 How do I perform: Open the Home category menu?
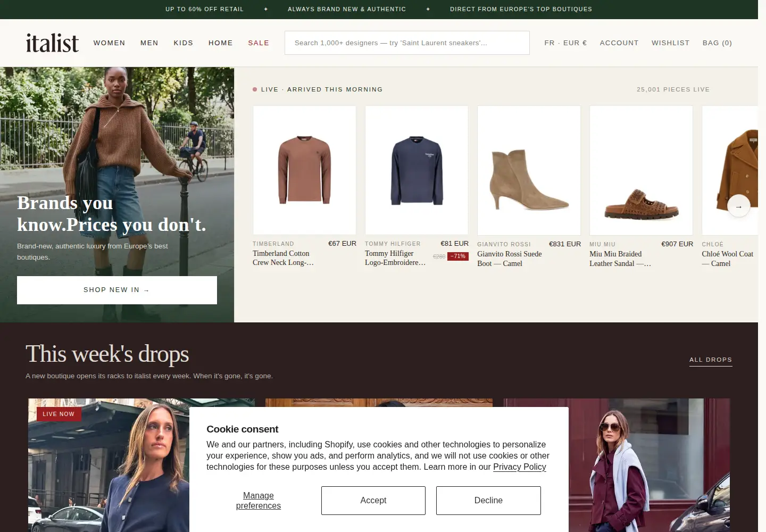[x=221, y=43]
